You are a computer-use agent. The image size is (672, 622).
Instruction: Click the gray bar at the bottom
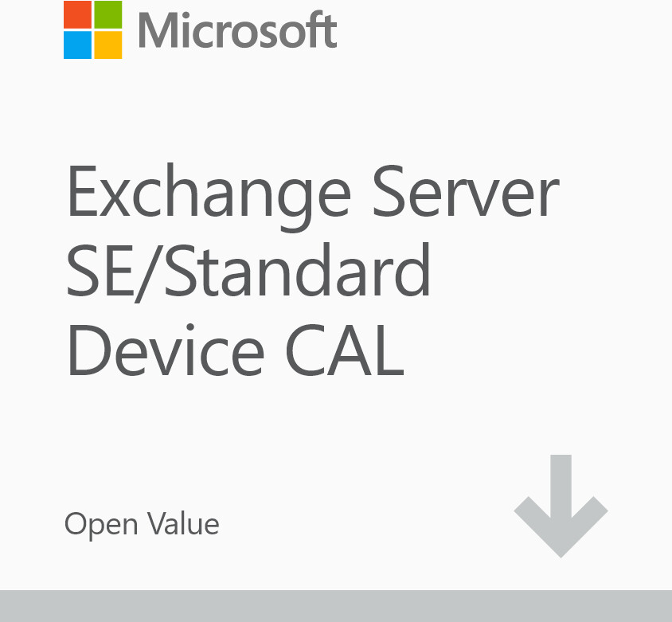point(336,606)
